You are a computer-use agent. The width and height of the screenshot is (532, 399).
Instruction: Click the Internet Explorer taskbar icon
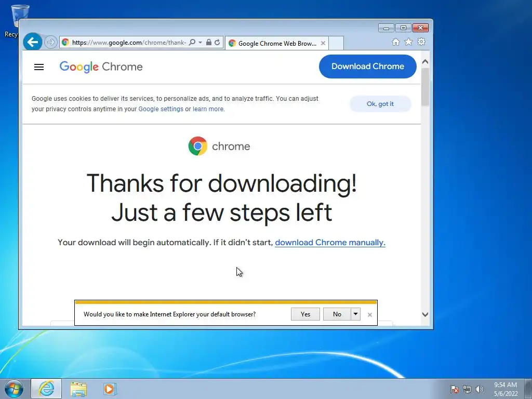[x=46, y=389]
